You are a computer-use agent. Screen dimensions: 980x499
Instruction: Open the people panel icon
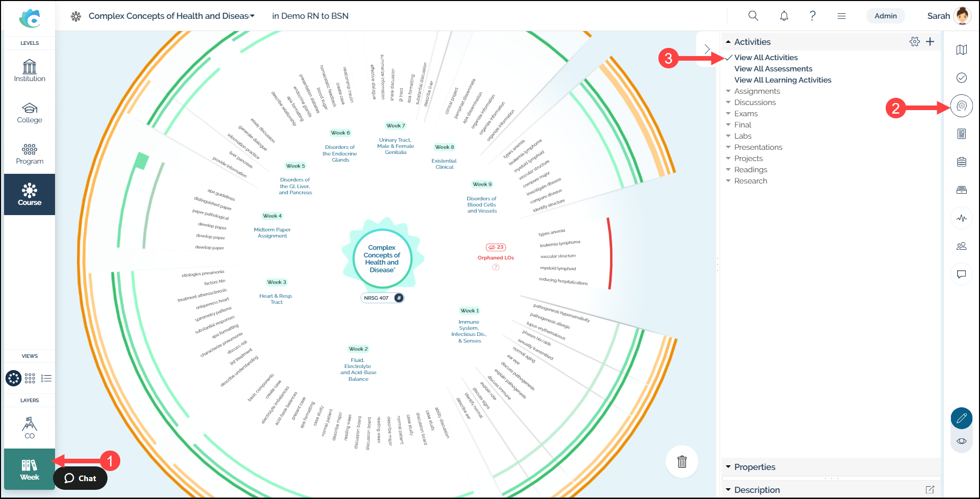pyautogui.click(x=962, y=246)
